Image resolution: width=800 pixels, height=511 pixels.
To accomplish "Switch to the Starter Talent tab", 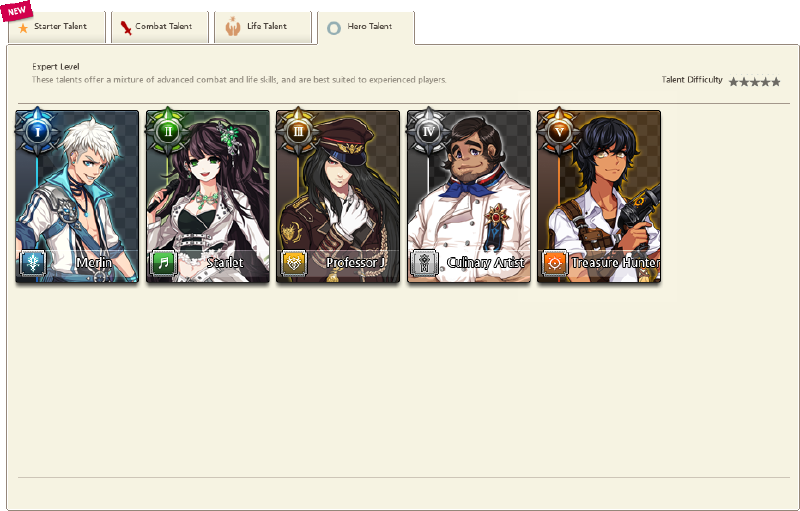I will coord(57,27).
